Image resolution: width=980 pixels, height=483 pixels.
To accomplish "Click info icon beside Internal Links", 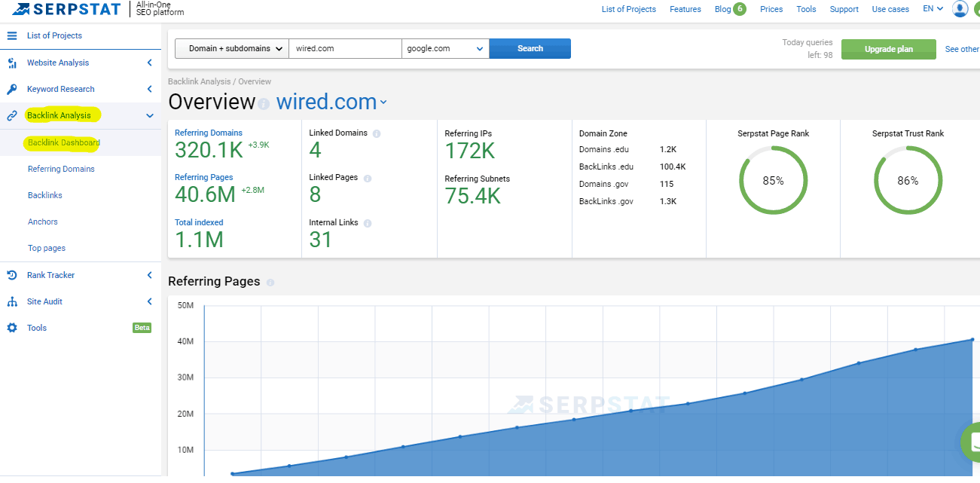I will (x=367, y=223).
